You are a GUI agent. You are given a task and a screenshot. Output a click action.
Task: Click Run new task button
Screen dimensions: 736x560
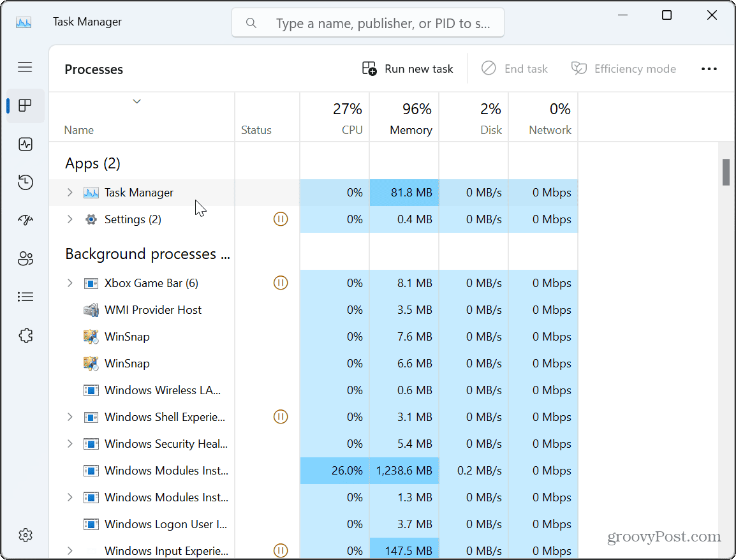[x=408, y=69]
